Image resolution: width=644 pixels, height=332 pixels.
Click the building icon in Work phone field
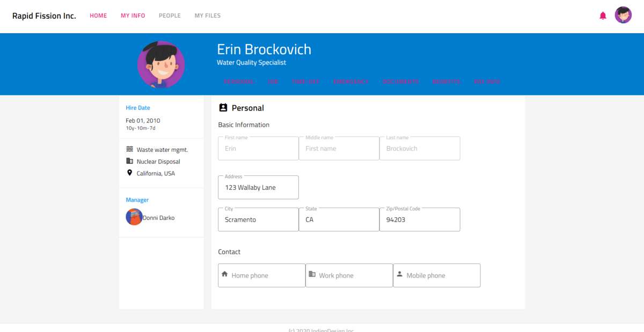pyautogui.click(x=312, y=274)
